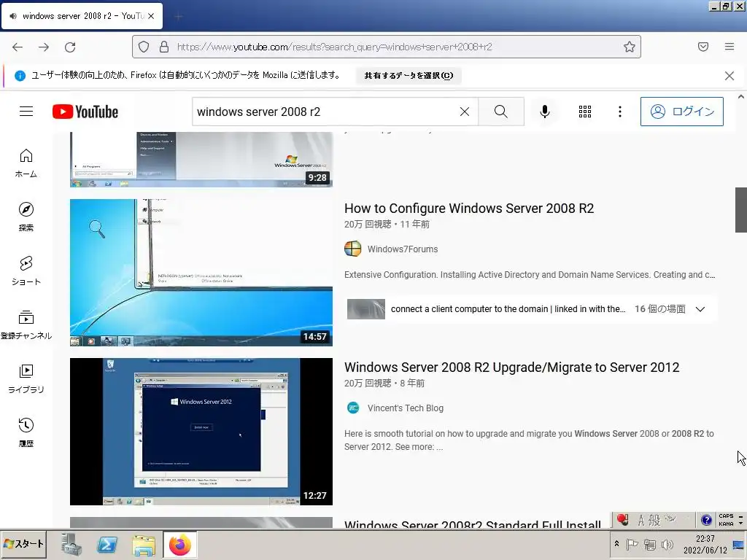Open a new tab with plus

(178, 17)
